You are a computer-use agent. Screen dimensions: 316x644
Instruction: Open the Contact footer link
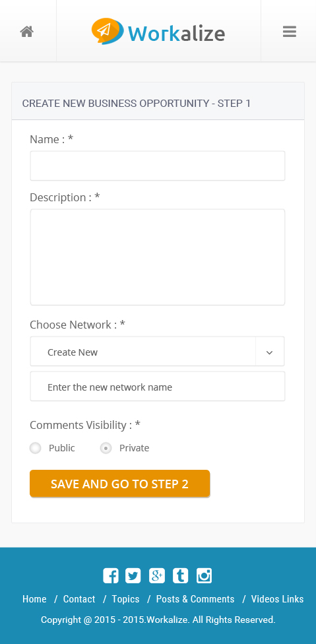pyautogui.click(x=79, y=599)
